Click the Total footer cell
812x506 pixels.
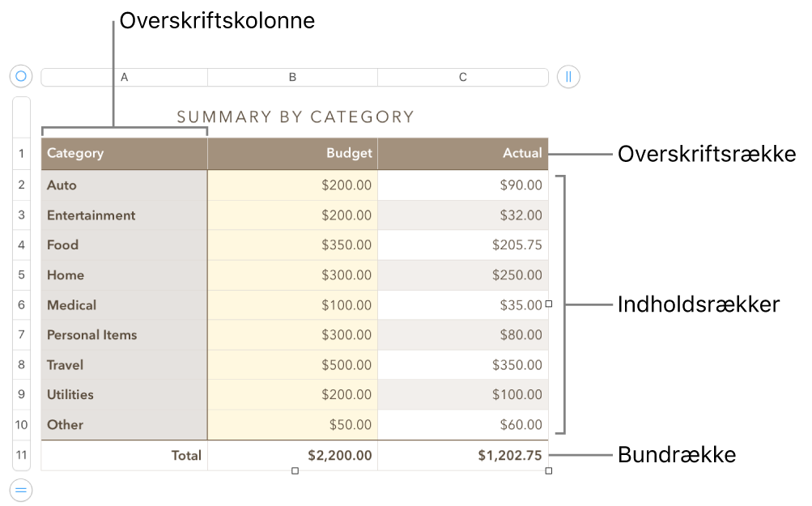124,456
